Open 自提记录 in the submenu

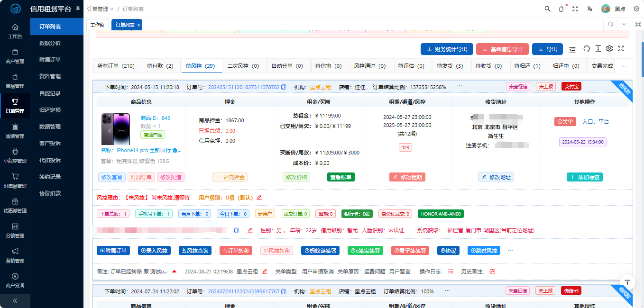pyautogui.click(x=50, y=93)
